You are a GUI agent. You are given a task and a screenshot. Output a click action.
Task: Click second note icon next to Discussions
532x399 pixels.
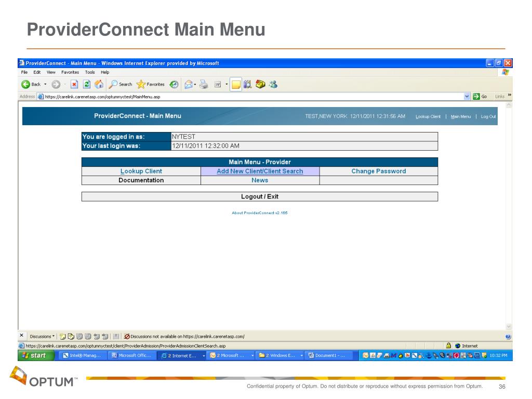point(71,337)
